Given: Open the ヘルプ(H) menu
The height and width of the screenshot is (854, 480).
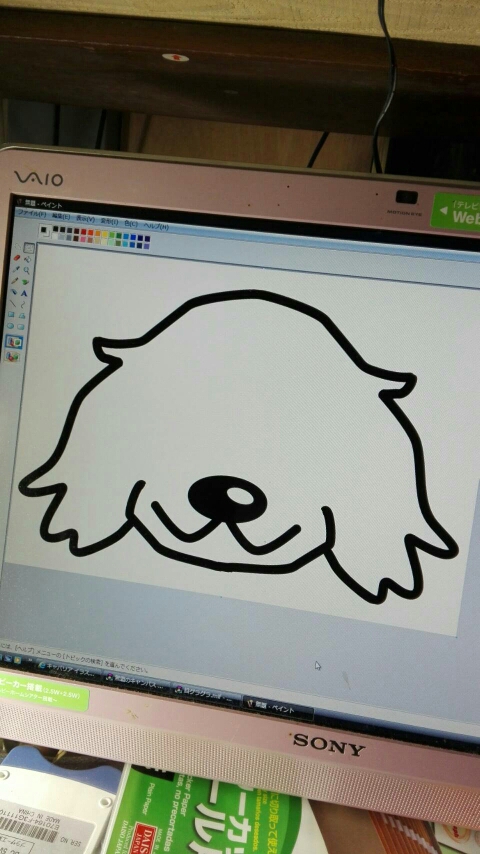Looking at the screenshot, I should point(156,225).
